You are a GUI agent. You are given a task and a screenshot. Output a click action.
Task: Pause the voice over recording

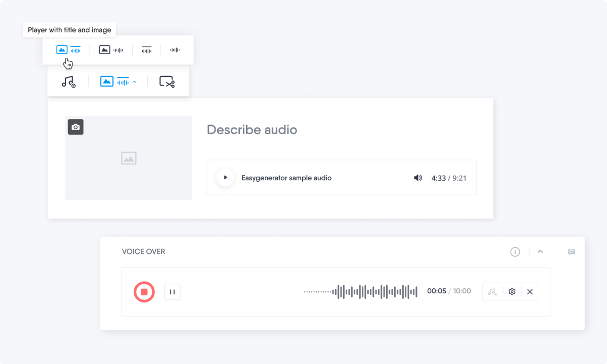(x=172, y=292)
